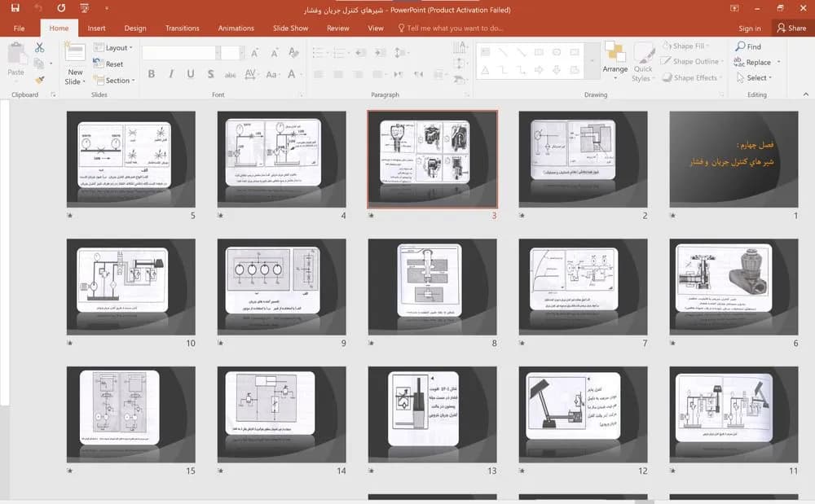Switch to the Insert tab

click(96, 28)
